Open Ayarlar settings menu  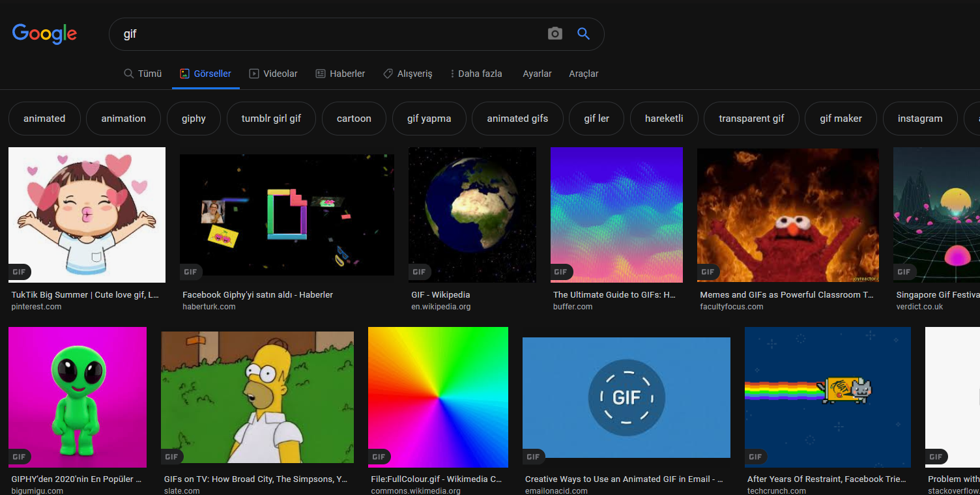coord(537,74)
